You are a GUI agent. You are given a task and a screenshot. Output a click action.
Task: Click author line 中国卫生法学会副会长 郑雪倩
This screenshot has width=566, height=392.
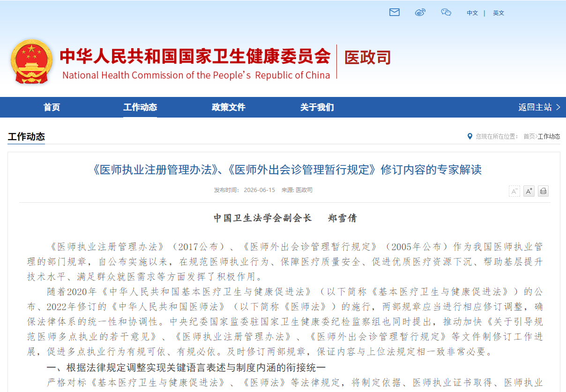pyautogui.click(x=285, y=218)
